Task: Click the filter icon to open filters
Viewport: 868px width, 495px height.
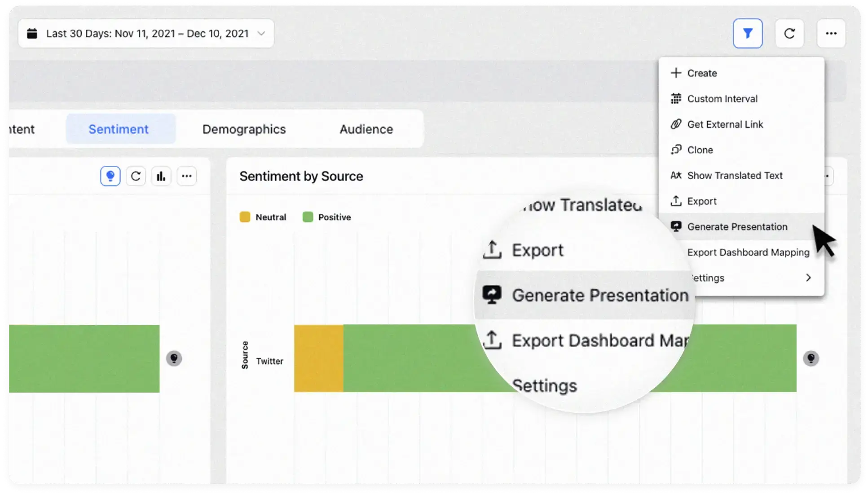Action: 748,33
